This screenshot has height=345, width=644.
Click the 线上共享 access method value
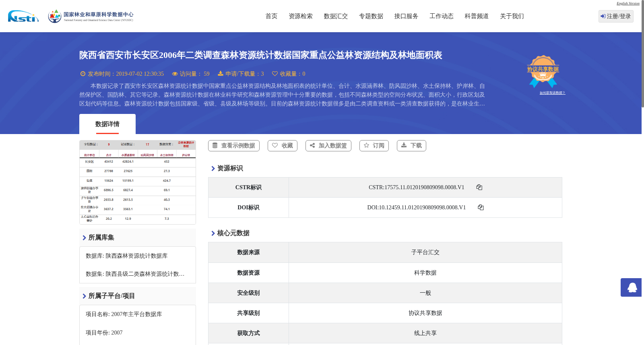click(x=425, y=333)
